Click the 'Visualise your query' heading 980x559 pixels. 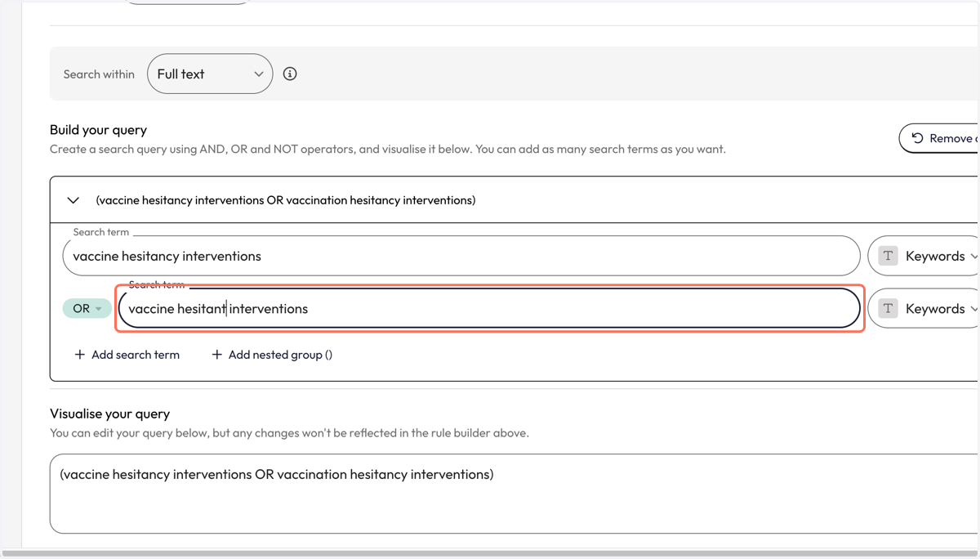(109, 414)
